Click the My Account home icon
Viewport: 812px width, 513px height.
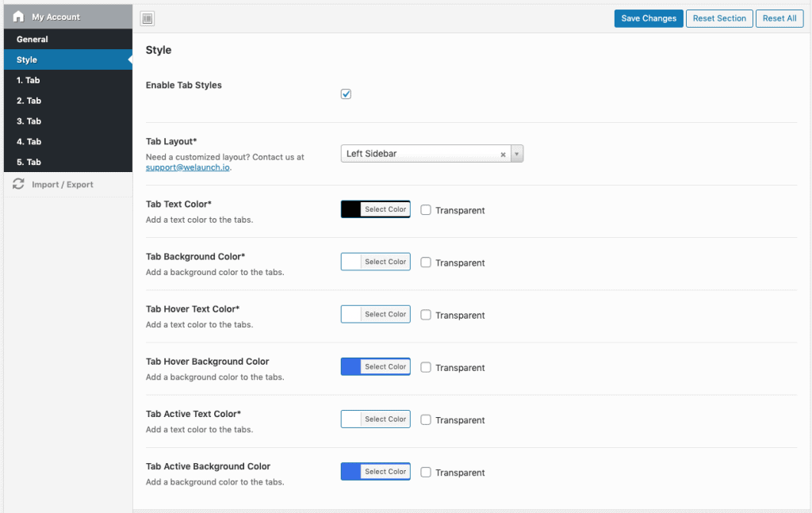(x=18, y=17)
